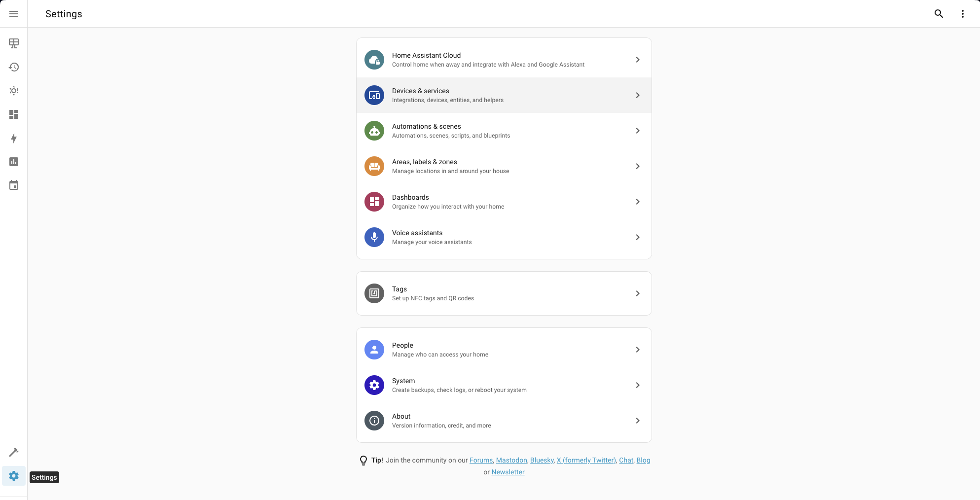Open the Calendar icon in the sidebar

14,185
